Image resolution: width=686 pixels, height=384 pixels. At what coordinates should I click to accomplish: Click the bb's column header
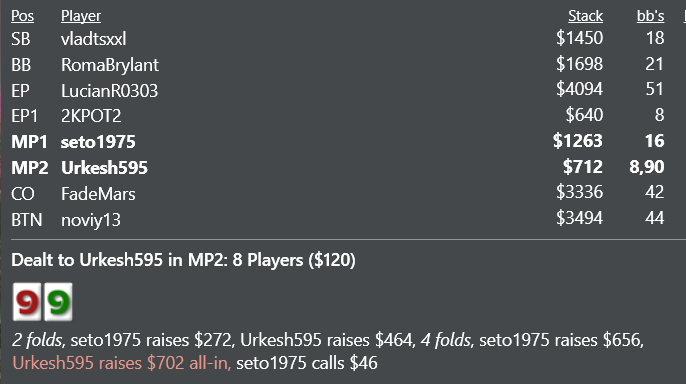(x=650, y=16)
